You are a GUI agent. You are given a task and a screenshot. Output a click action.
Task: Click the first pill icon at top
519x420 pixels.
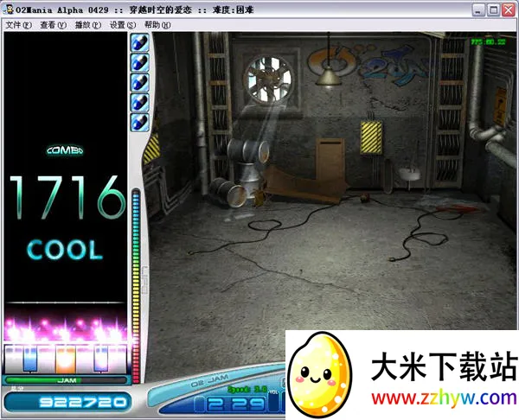[138, 42]
